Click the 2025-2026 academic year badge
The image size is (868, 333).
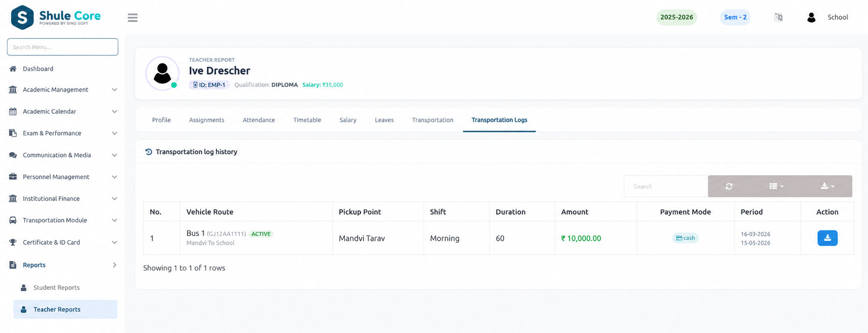pyautogui.click(x=677, y=17)
